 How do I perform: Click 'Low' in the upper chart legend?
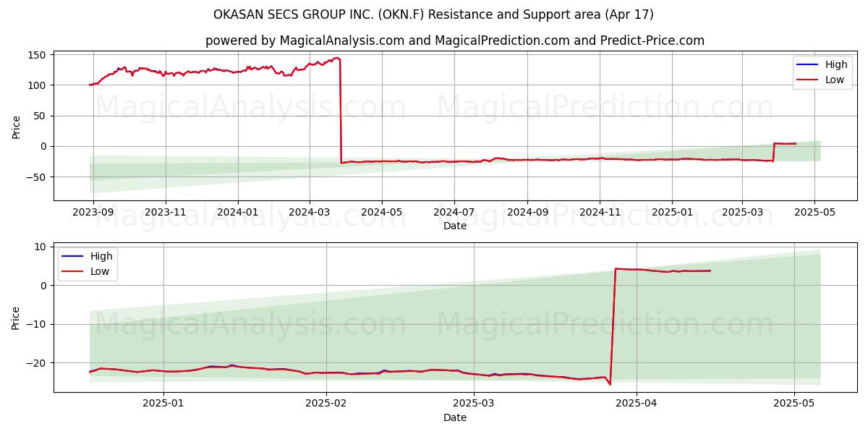point(835,80)
